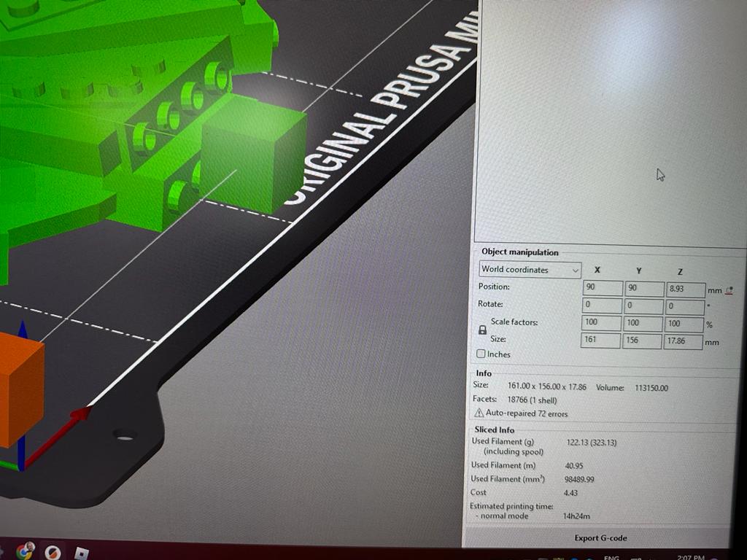This screenshot has width=747, height=560.
Task: Click the used filament length '40.95'
Action: (573, 466)
